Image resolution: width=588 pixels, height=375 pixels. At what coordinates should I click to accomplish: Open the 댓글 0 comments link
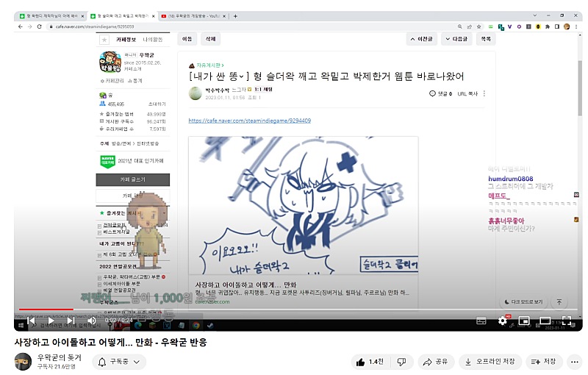click(441, 93)
